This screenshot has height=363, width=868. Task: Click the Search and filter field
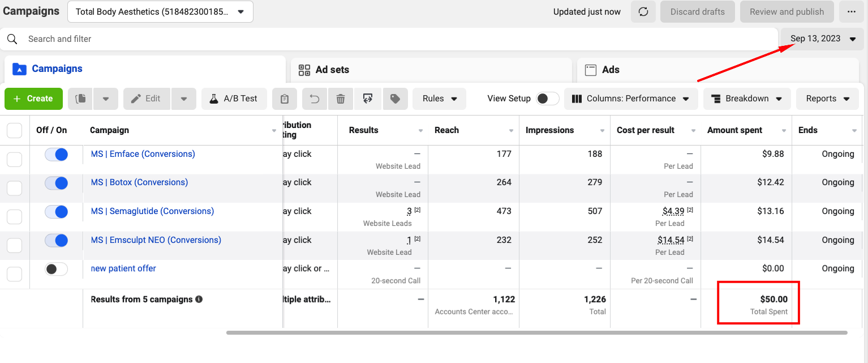(x=389, y=39)
